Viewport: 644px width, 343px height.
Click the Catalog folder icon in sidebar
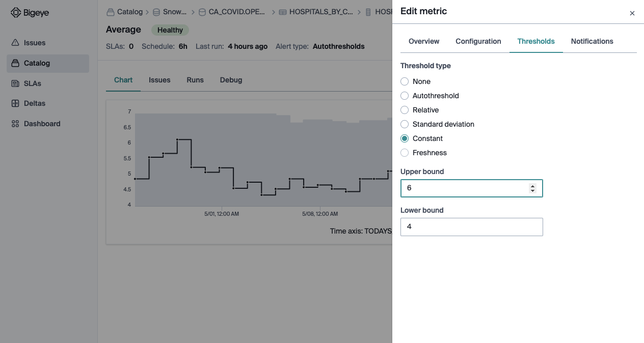click(x=15, y=63)
